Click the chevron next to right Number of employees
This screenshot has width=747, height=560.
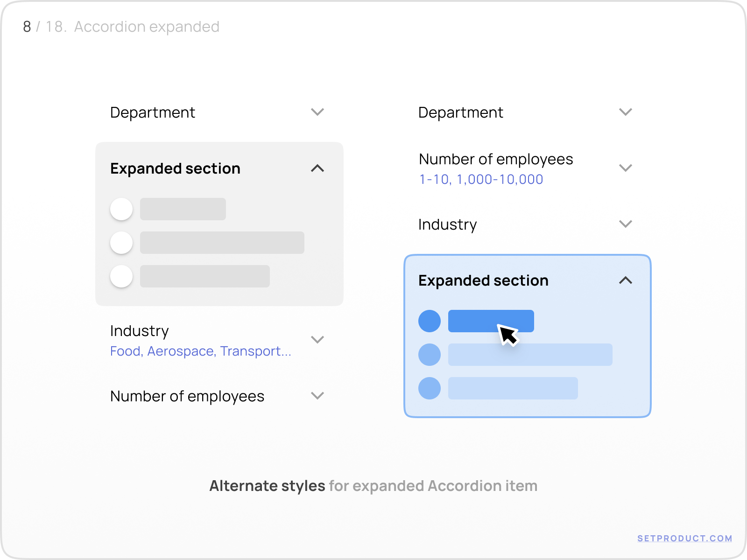626,168
